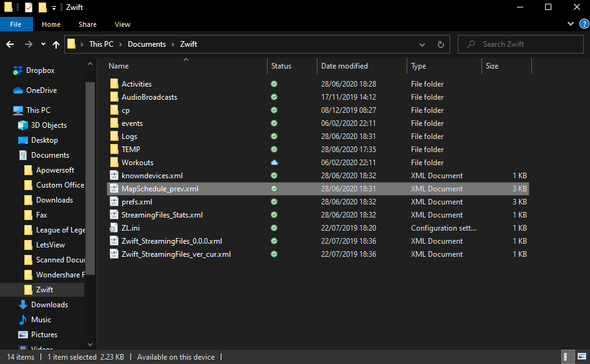This screenshot has height=364, width=590.
Task: Select Zwift_StreamingFiles_0.0.0.xml file name
Action: click(172, 241)
